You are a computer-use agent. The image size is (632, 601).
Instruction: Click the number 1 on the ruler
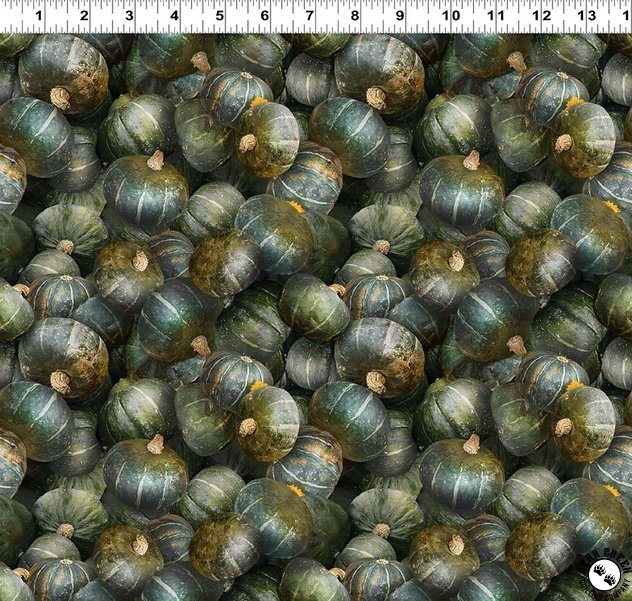click(x=38, y=15)
